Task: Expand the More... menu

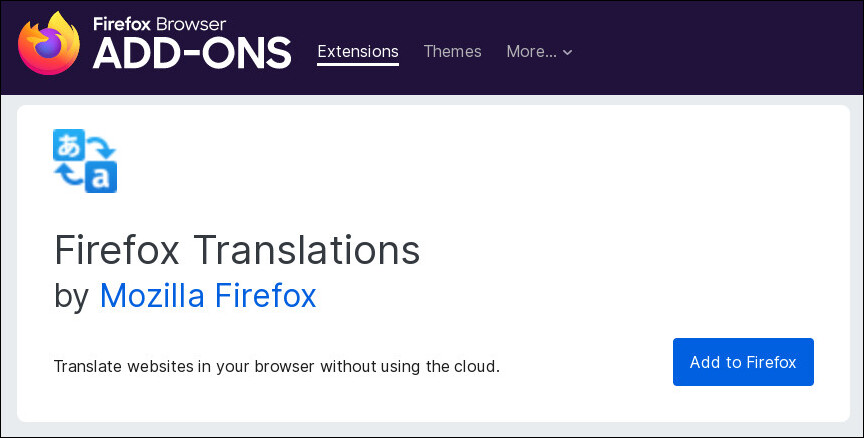Action: 539,51
